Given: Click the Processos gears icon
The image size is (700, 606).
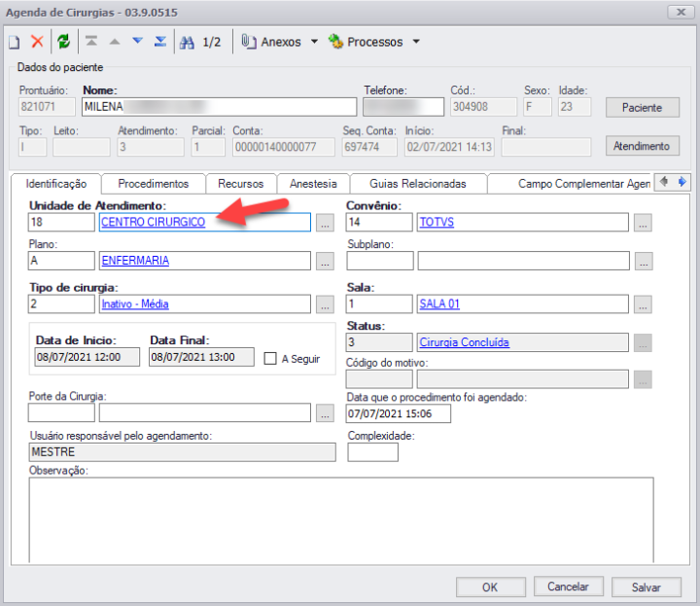Looking at the screenshot, I should click(335, 42).
